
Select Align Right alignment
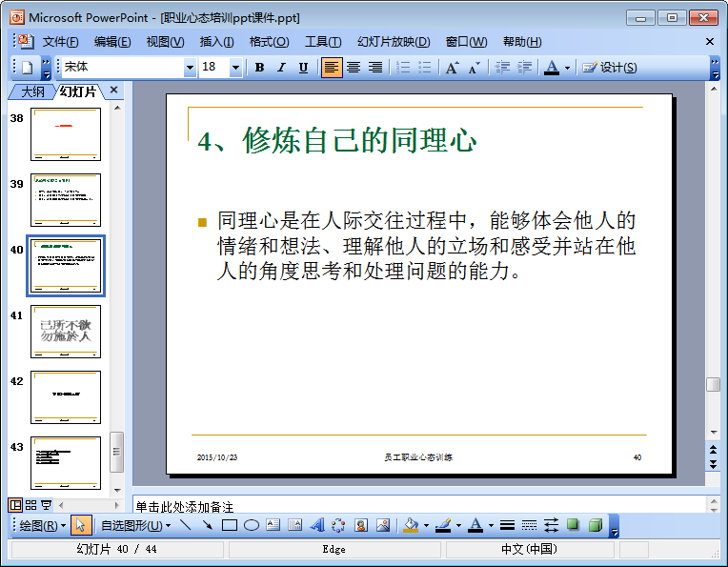point(375,68)
